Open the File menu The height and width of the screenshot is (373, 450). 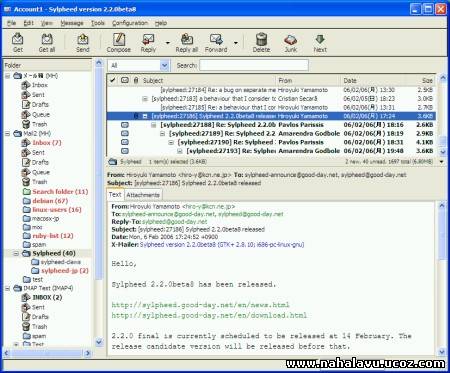tap(12, 23)
